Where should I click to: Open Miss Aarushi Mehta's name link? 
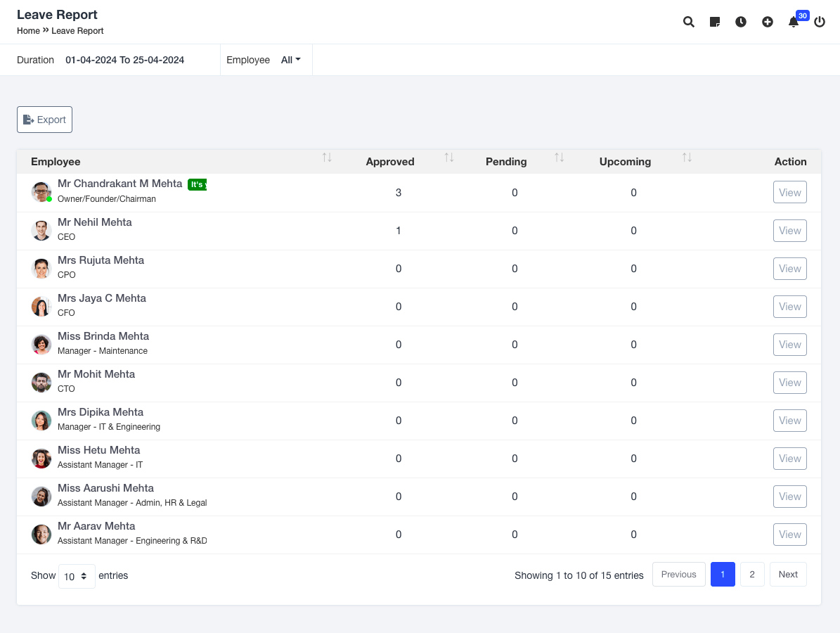[105, 488]
